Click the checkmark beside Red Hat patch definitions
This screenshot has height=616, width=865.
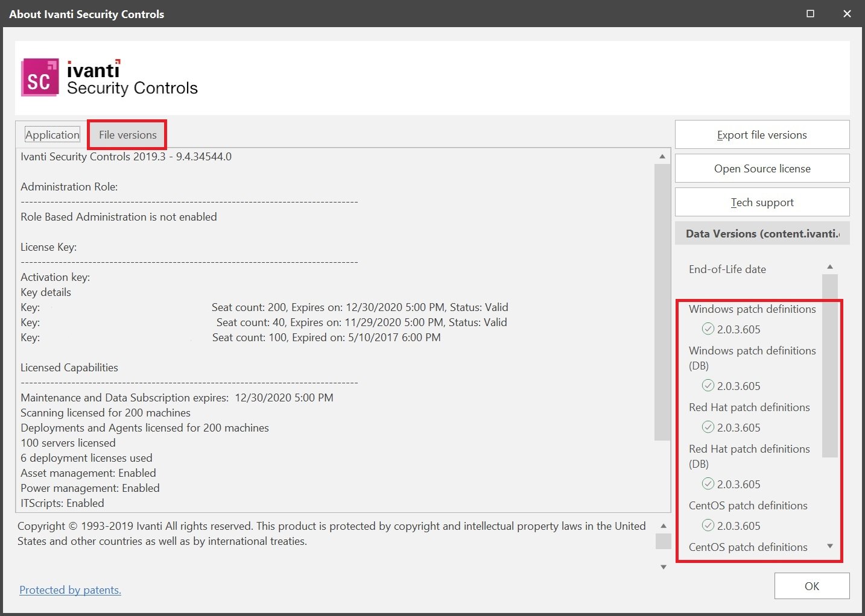click(707, 427)
